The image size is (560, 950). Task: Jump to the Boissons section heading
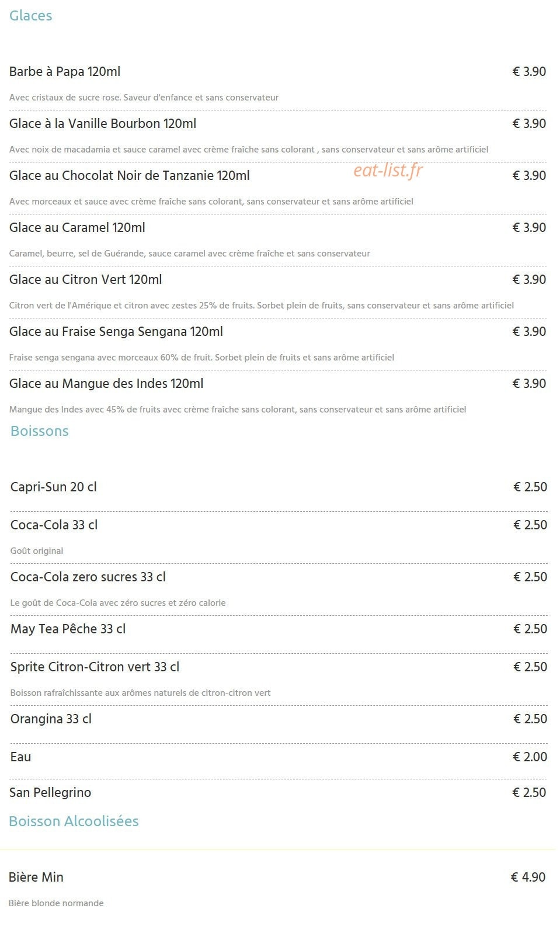40,431
